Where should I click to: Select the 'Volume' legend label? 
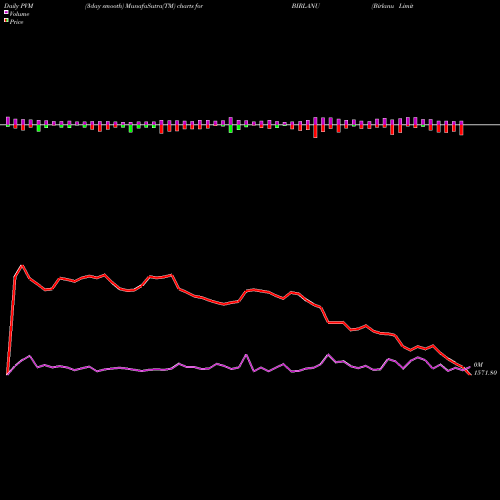19,14
